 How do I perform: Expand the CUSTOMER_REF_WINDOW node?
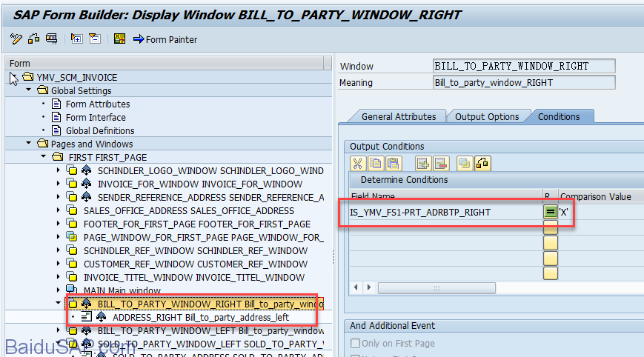58,264
